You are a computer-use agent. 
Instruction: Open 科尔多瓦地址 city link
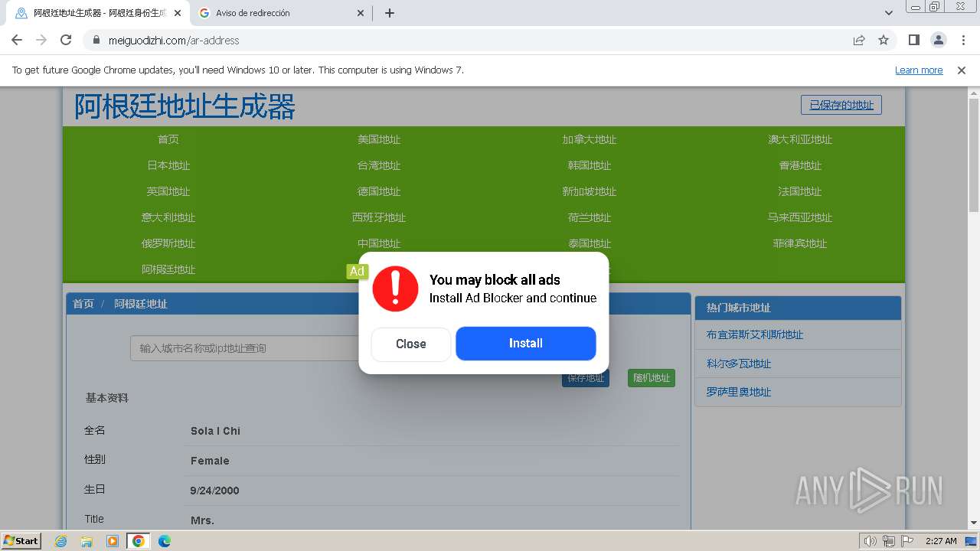coord(739,364)
